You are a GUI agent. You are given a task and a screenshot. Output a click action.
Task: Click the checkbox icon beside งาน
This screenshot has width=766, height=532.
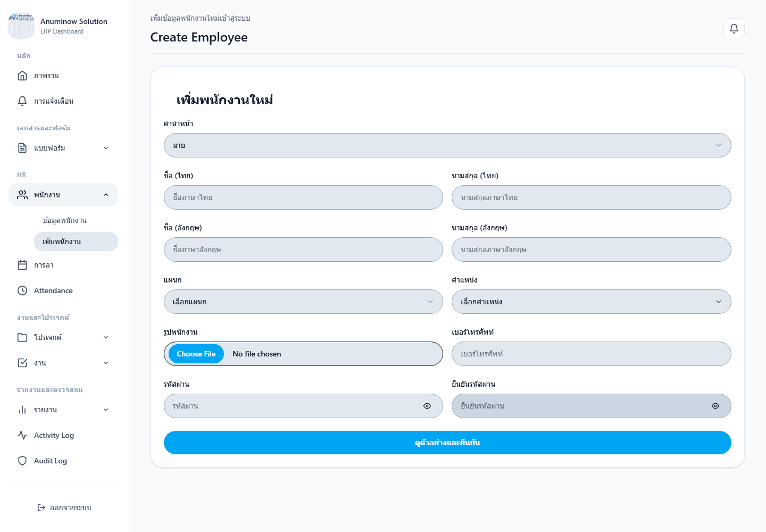click(22, 363)
